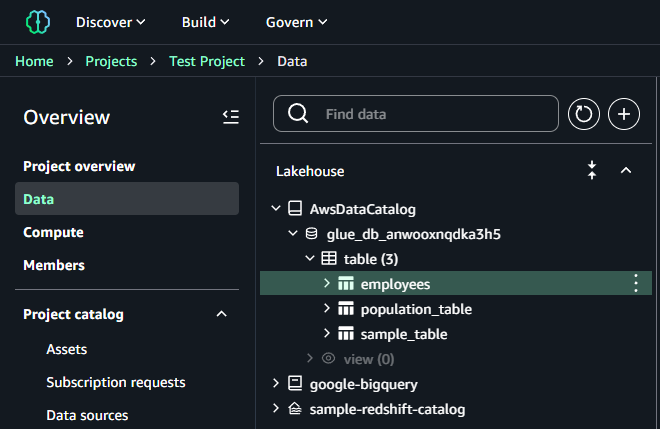Select the employees table label
This screenshot has height=429, width=660.
(395, 284)
